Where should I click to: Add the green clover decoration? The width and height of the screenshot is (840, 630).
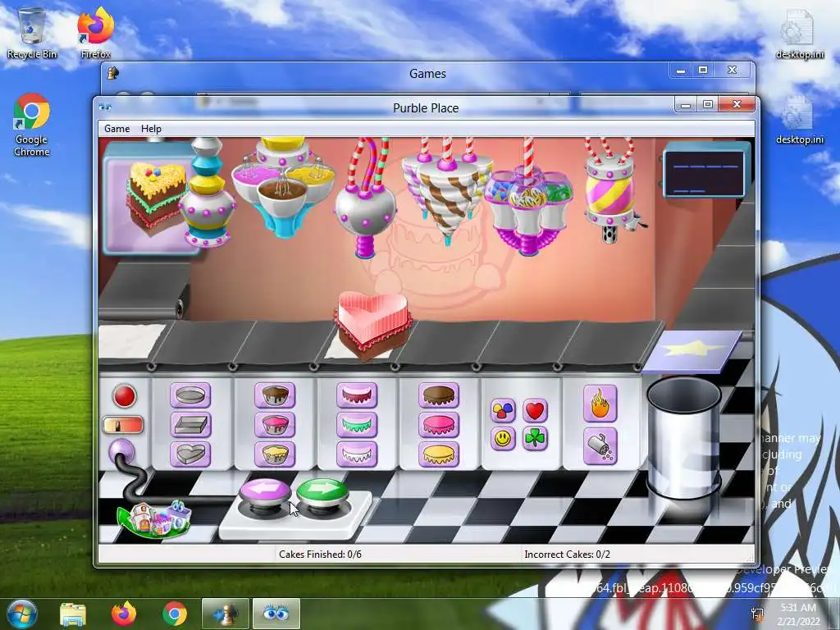pyautogui.click(x=535, y=439)
